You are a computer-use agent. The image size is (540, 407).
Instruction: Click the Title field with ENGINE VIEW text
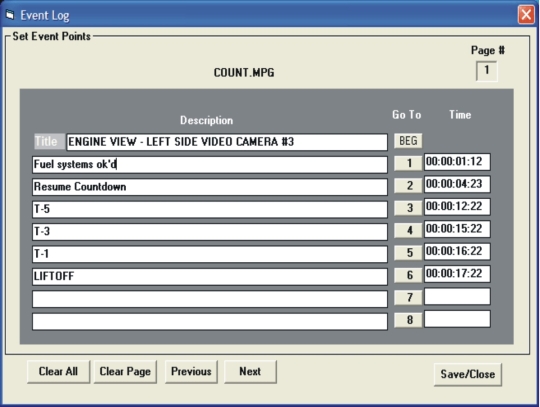click(227, 142)
